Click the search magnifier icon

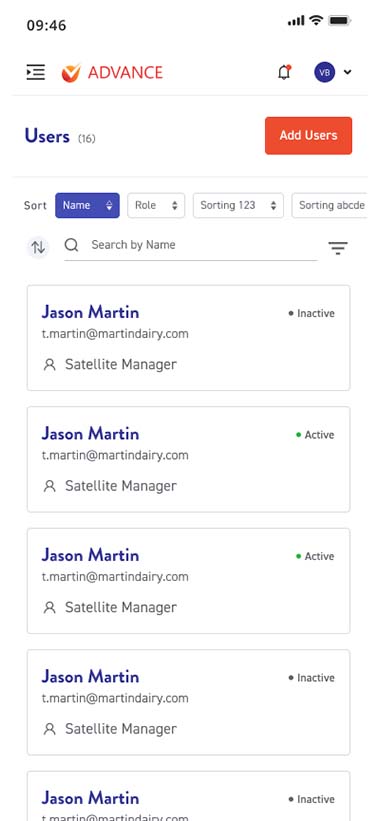pyautogui.click(x=72, y=245)
